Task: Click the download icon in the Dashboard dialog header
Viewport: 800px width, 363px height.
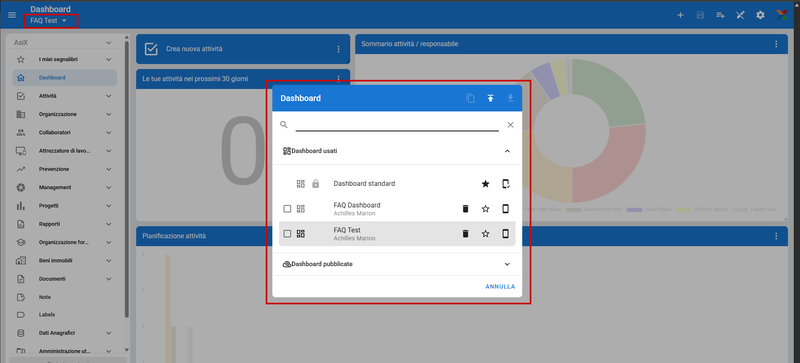Action: pos(510,98)
